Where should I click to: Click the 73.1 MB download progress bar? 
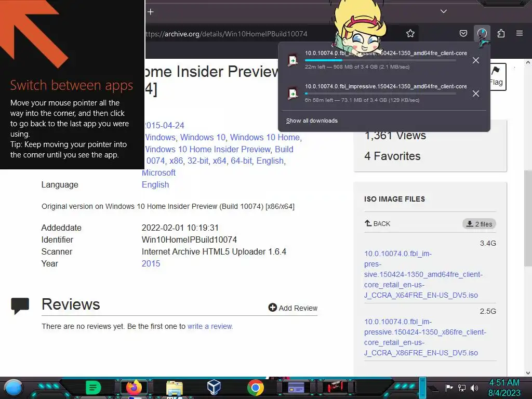coord(380,94)
